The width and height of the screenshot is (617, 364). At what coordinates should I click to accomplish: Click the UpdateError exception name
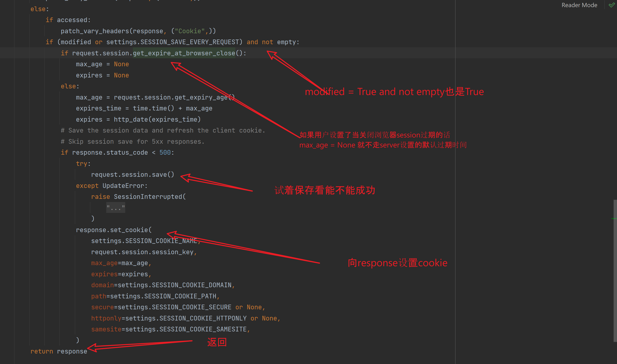123,186
